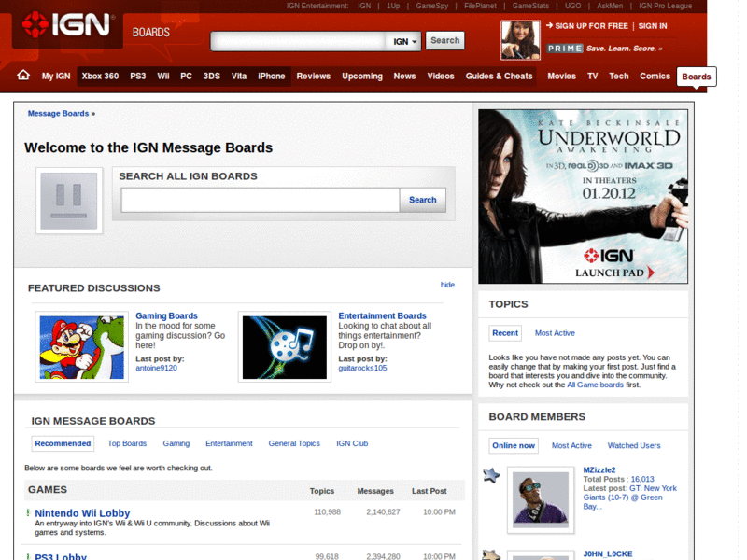Switch to Watched Users tab
Viewport: 747px width, 560px height.
pos(634,445)
